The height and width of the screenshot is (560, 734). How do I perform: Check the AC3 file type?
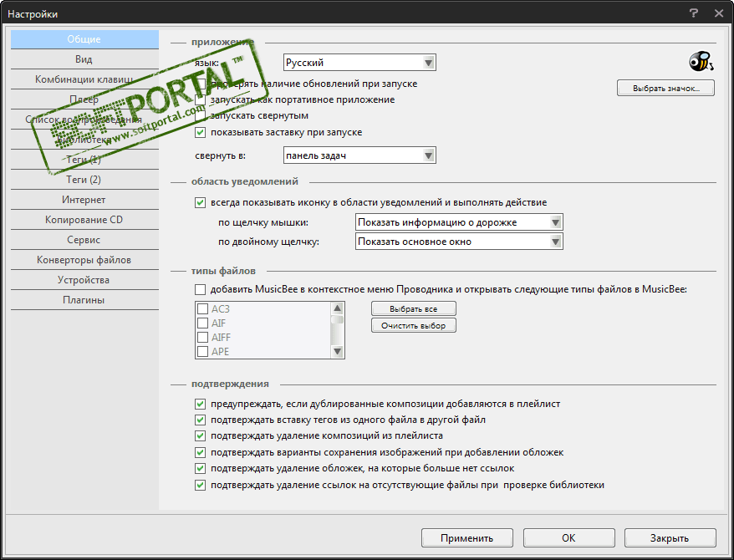click(202, 308)
